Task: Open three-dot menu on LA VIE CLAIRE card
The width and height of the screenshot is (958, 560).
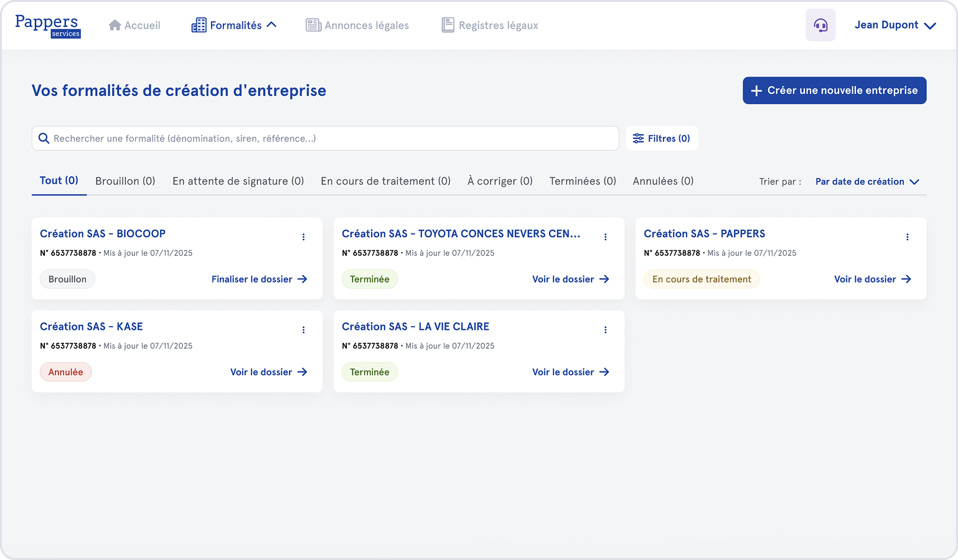Action: [x=606, y=330]
